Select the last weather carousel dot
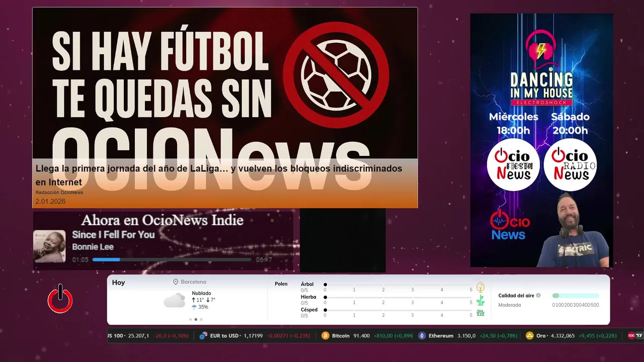Image resolution: width=644 pixels, height=362 pixels. (201, 319)
